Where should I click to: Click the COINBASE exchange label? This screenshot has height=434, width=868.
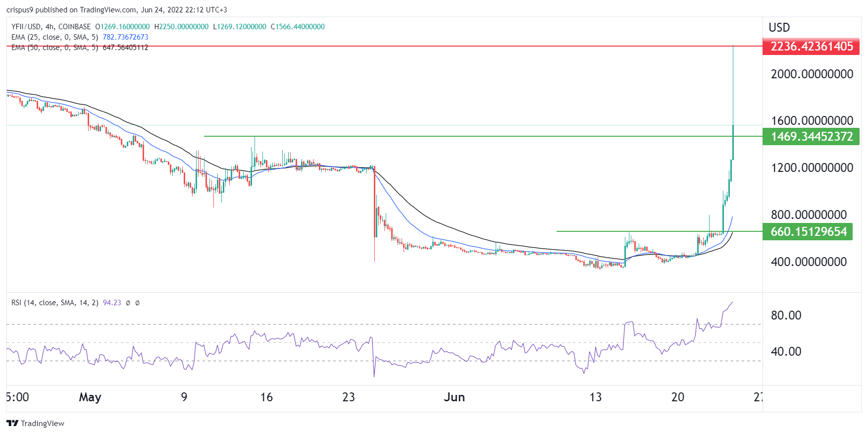click(x=74, y=27)
